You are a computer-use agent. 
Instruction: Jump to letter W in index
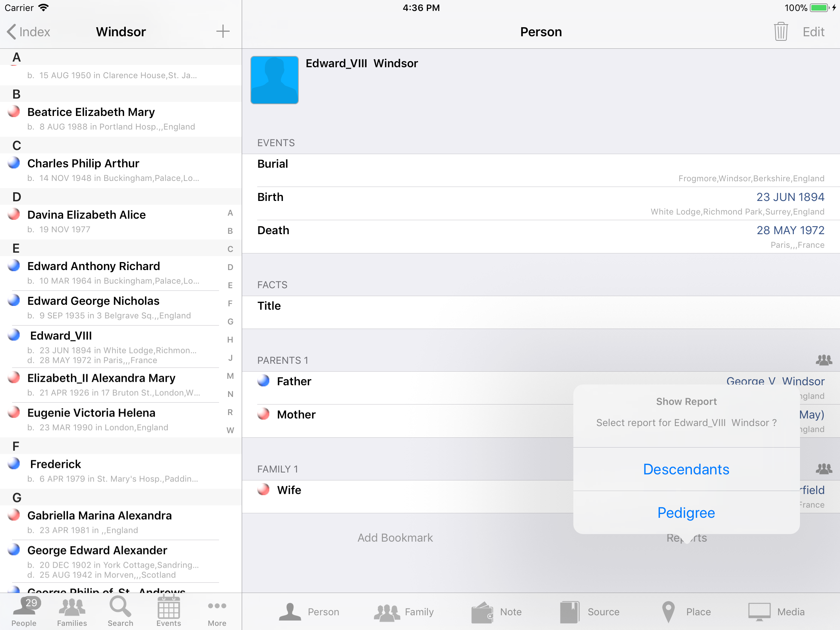[x=230, y=430]
